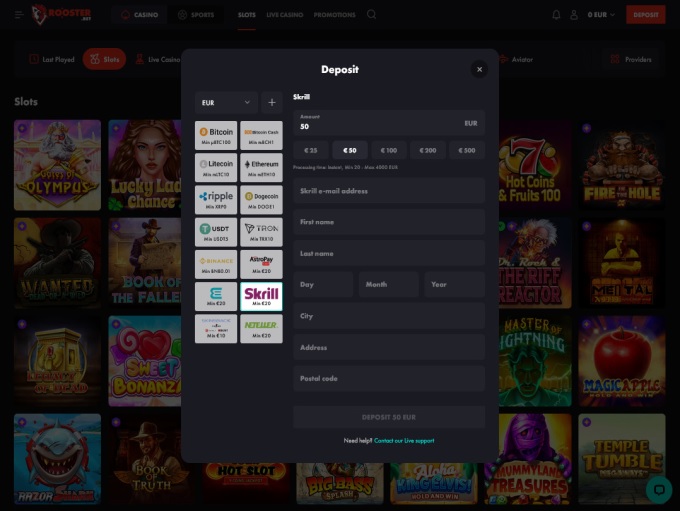Choose the €500 preset amount
The width and height of the screenshot is (680, 511).
pyautogui.click(x=466, y=150)
